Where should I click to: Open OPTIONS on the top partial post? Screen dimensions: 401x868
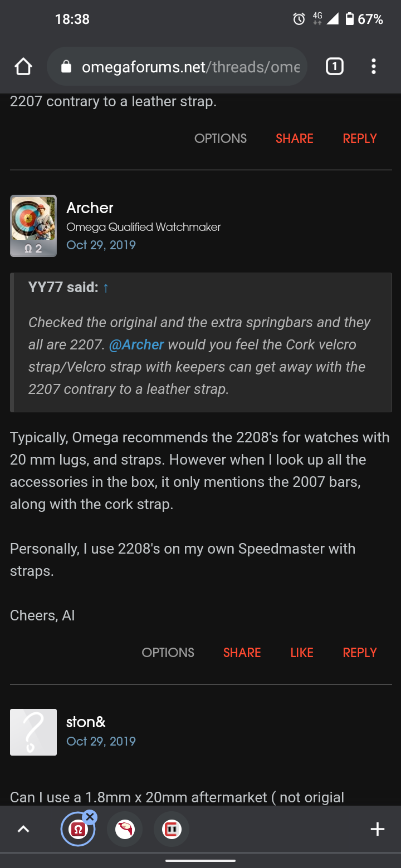coord(221,139)
